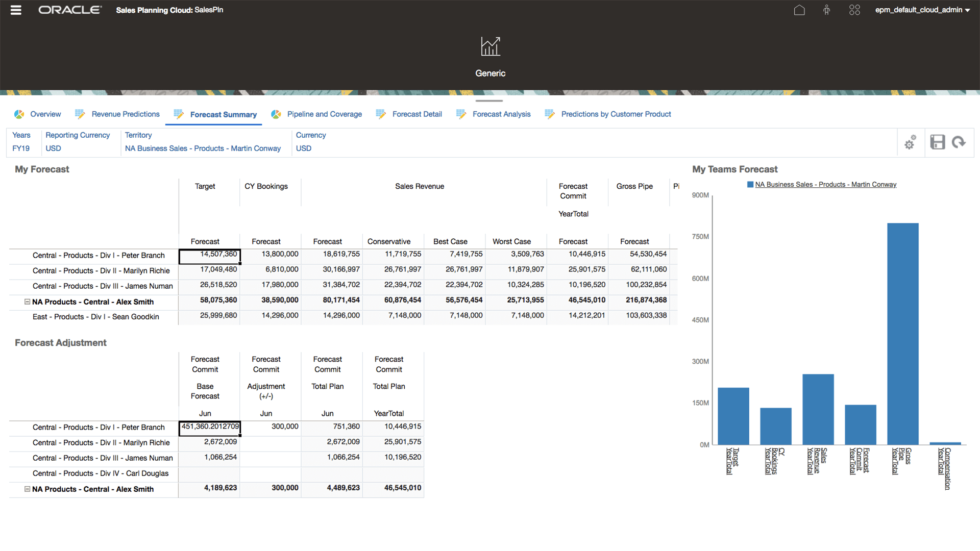Collapse NA Products - Central - Alex Smith row

click(28, 302)
